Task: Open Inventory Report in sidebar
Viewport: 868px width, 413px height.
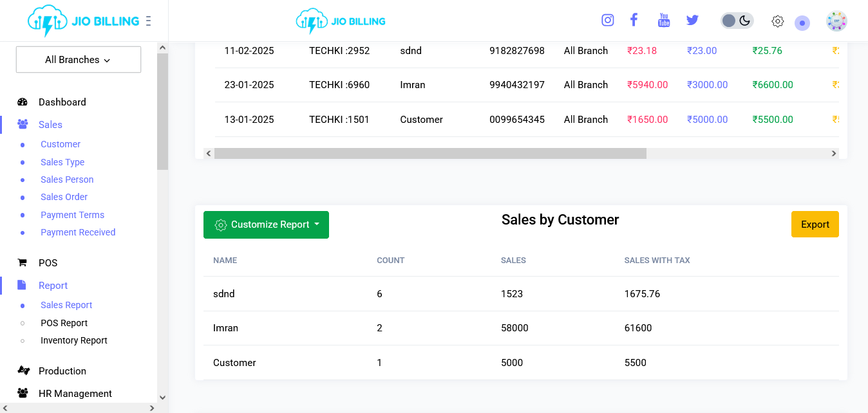Action: click(x=73, y=340)
